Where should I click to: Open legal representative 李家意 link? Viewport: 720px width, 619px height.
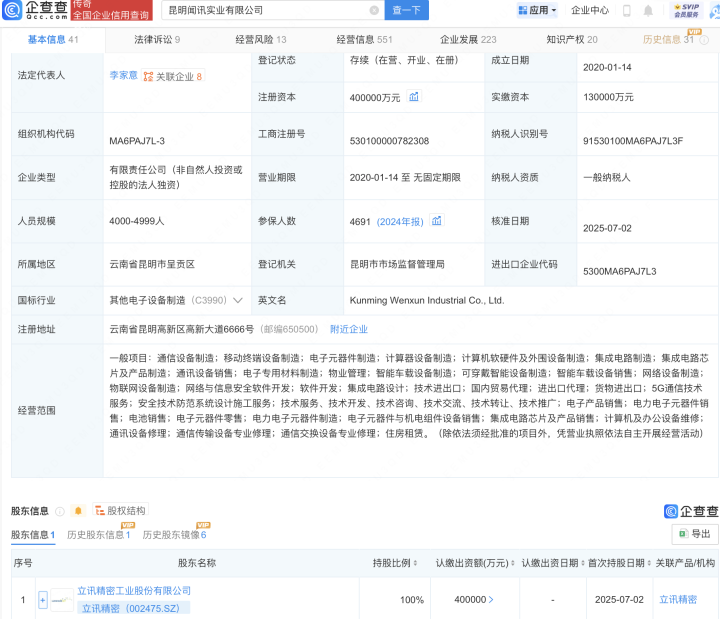pyautogui.click(x=124, y=76)
